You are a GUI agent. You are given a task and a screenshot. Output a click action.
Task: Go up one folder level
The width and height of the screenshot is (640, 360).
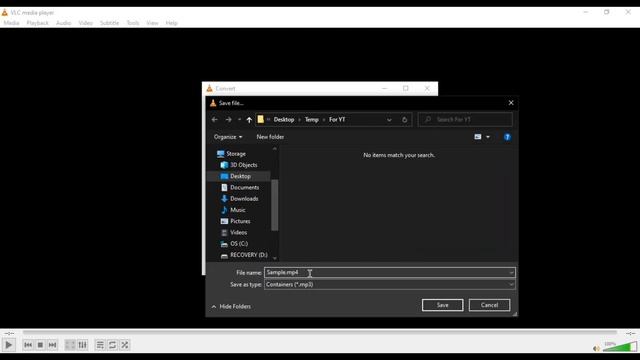click(249, 120)
